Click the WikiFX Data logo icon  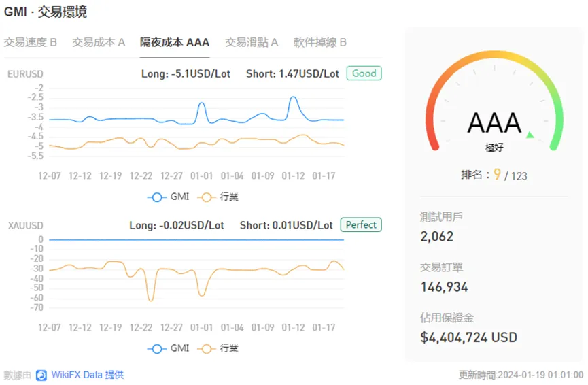coord(41,375)
